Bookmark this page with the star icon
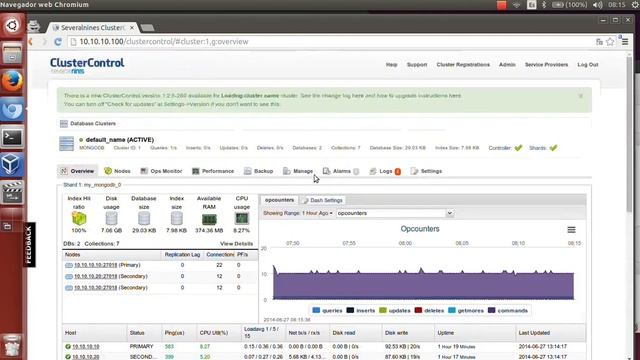 tap(610, 42)
